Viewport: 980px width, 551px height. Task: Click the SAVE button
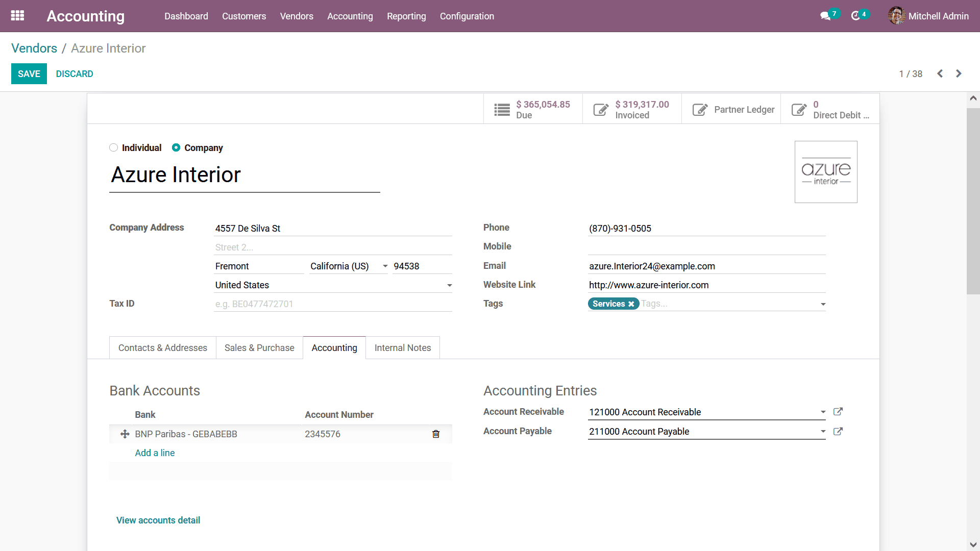[x=29, y=74]
